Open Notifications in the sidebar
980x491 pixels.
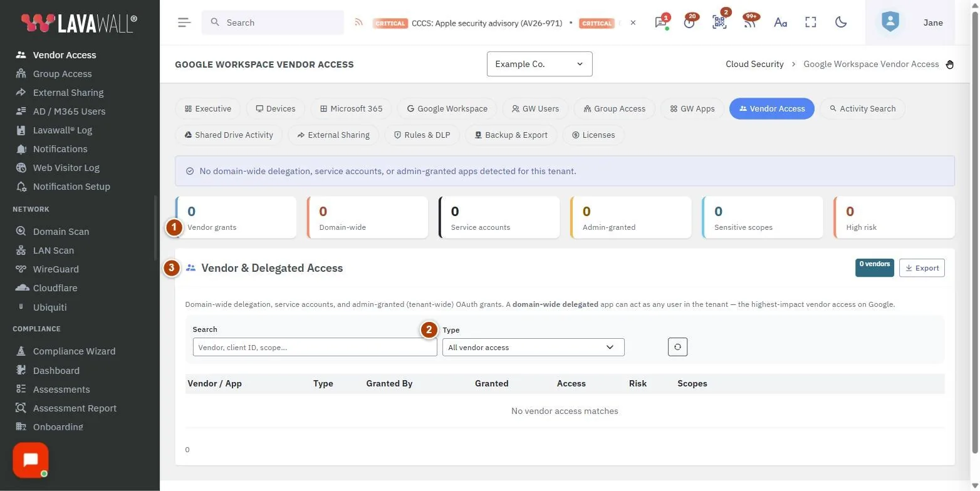click(60, 149)
